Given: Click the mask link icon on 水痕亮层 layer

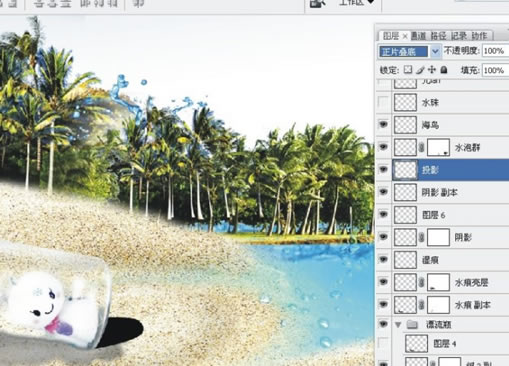Looking at the screenshot, I should (422, 282).
